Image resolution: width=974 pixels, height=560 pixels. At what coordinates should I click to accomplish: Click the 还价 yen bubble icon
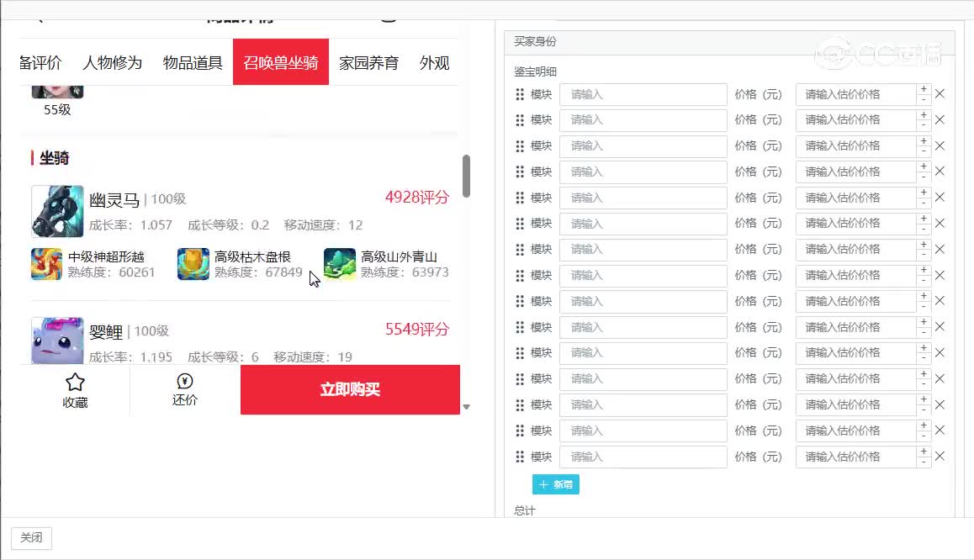185,381
